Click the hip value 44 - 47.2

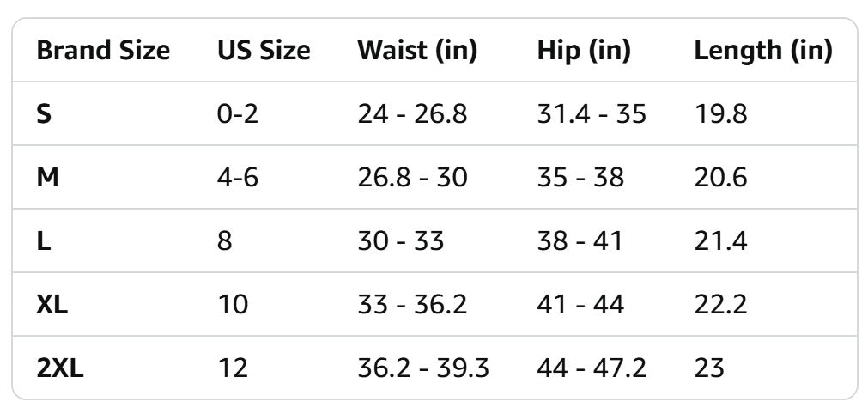pos(592,368)
